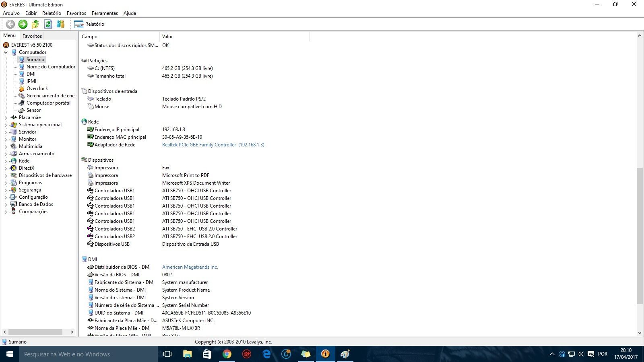The height and width of the screenshot is (362, 644).
Task: Open the Ajuda menu
Action: point(130,13)
